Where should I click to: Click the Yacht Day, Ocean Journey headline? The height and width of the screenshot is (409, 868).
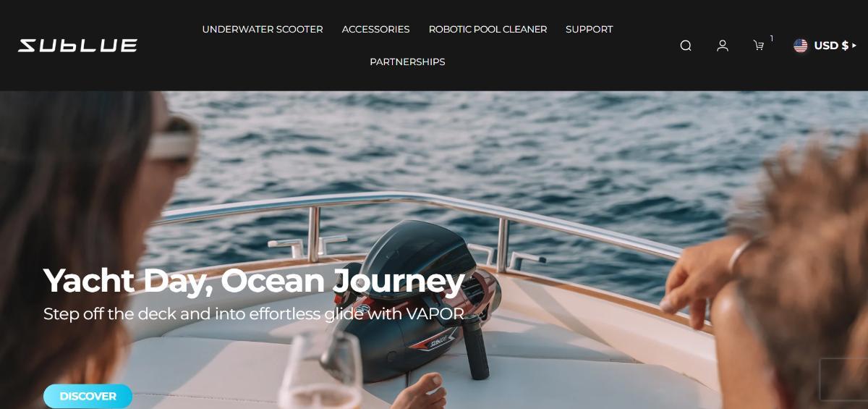pyautogui.click(x=254, y=282)
